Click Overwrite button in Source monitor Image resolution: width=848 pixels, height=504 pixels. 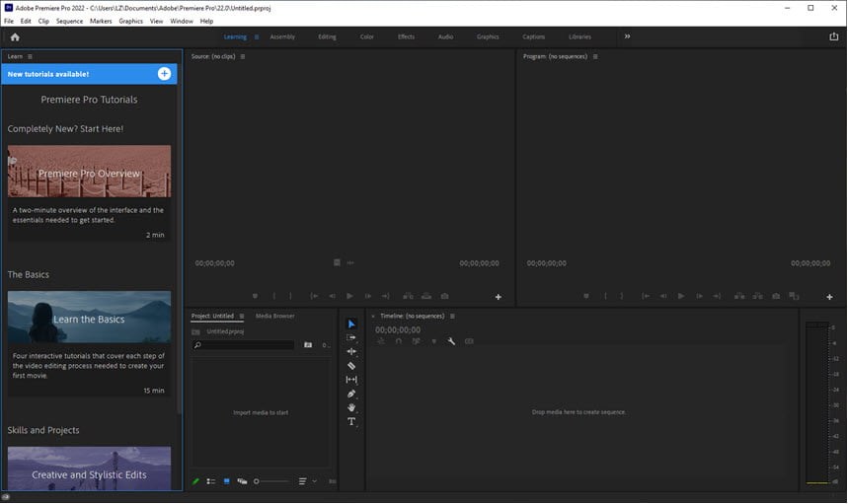pyautogui.click(x=426, y=296)
